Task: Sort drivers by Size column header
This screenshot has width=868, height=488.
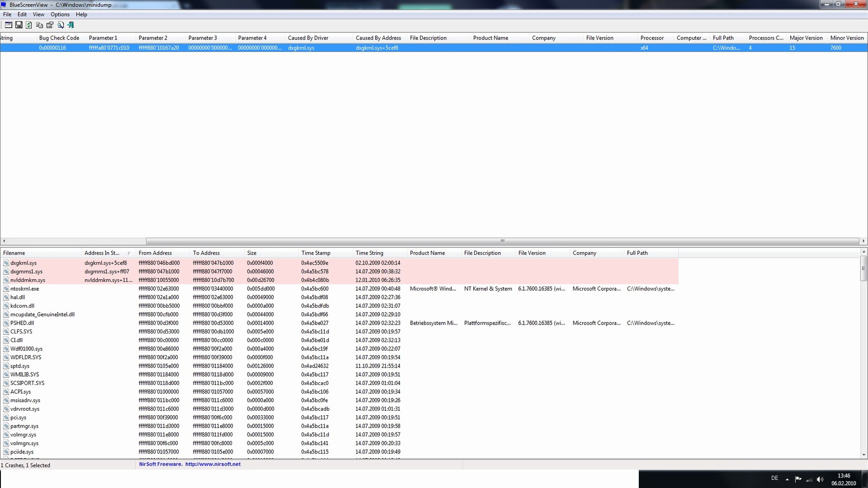Action: click(271, 253)
